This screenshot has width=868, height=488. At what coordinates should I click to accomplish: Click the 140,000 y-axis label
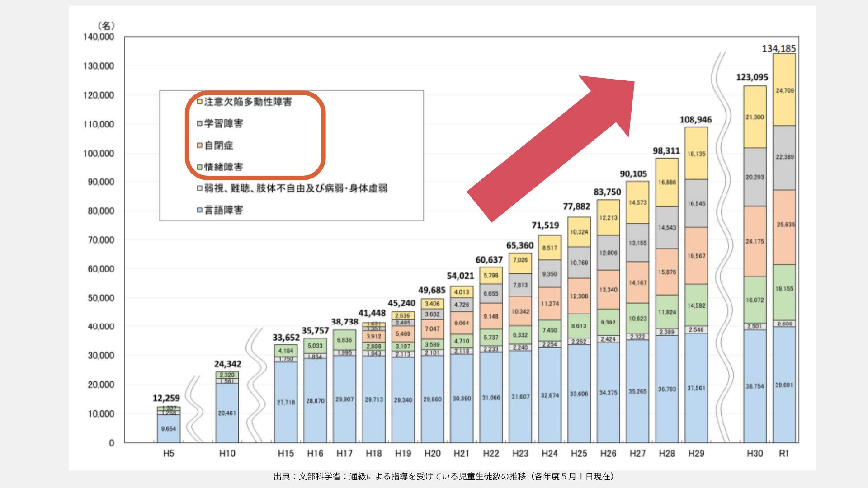pyautogui.click(x=99, y=37)
